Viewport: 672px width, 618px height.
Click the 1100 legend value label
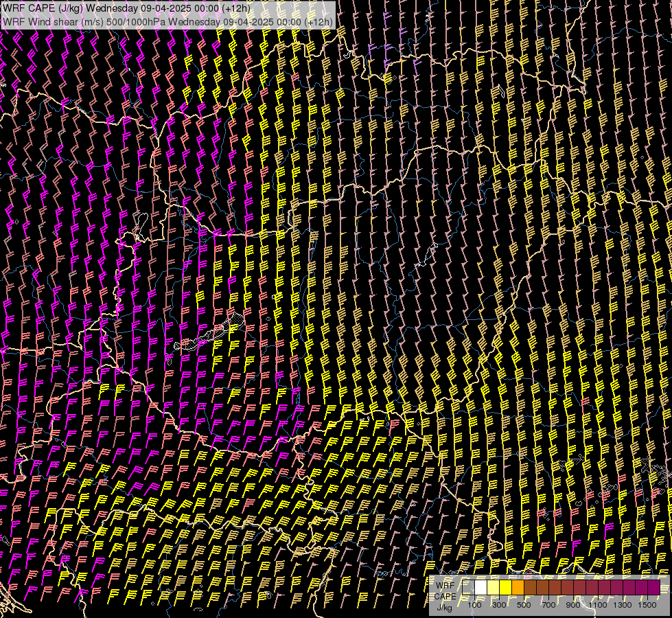tap(597, 605)
